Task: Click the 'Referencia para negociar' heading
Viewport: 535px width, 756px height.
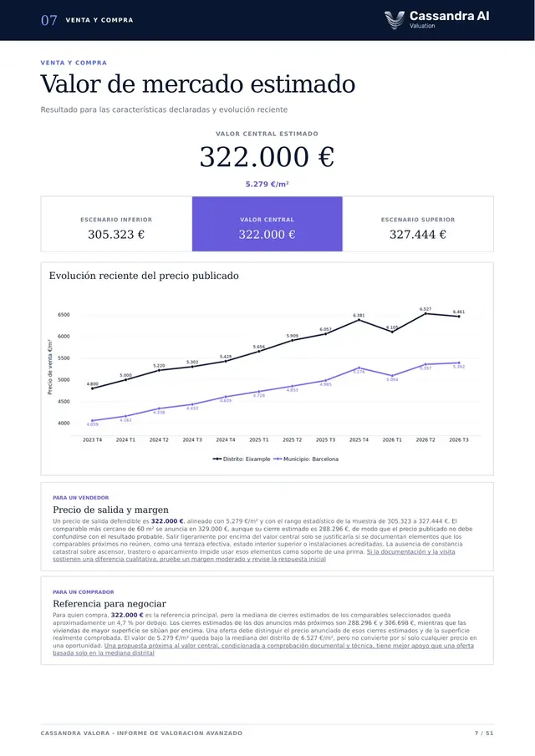Action: tap(110, 604)
